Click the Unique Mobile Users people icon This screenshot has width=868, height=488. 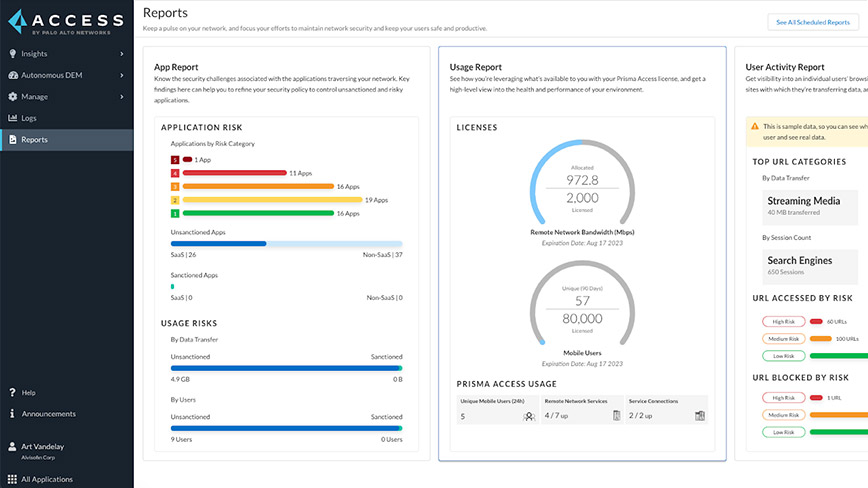529,416
